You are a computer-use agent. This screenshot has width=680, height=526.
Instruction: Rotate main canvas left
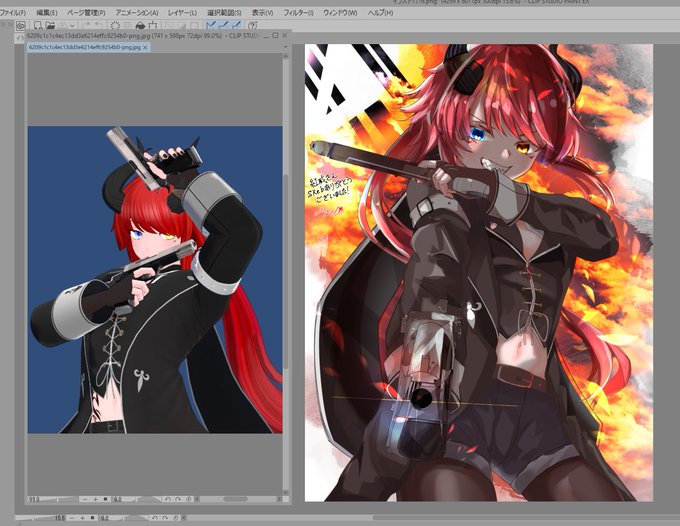click(x=155, y=518)
